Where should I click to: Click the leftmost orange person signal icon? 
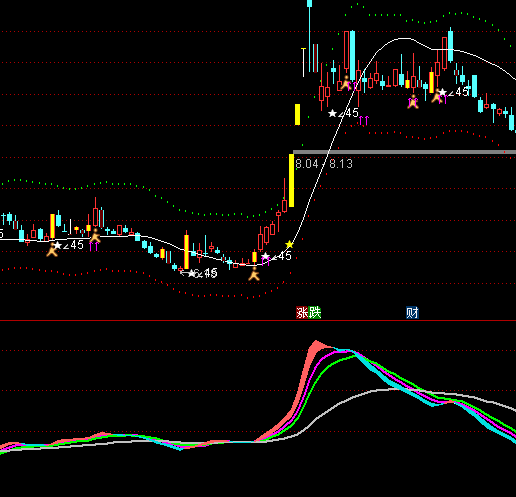[52, 250]
